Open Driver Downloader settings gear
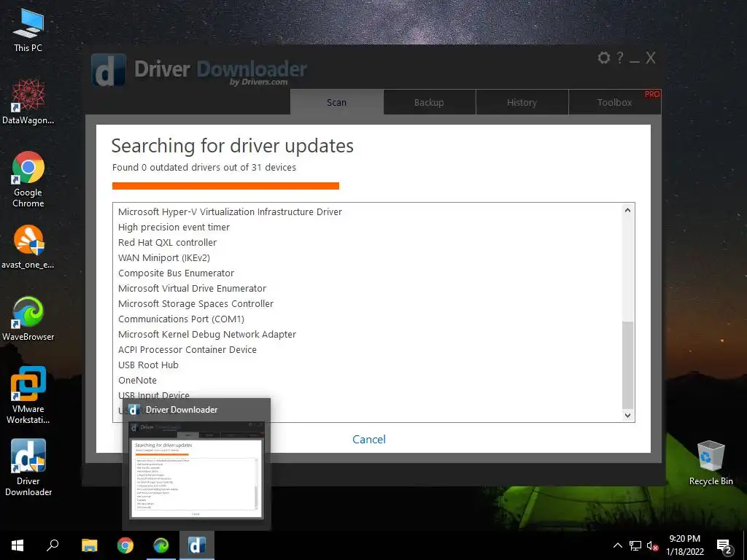 [x=603, y=58]
